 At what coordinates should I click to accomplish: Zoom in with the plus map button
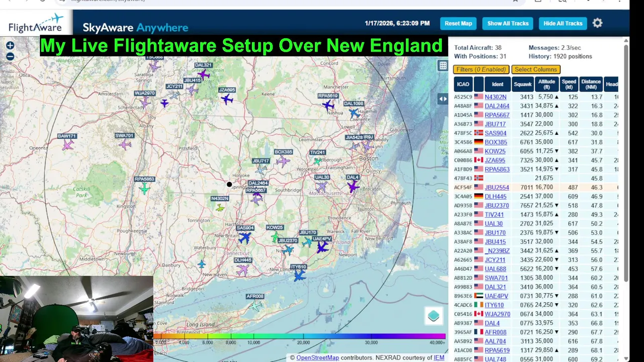(10, 46)
